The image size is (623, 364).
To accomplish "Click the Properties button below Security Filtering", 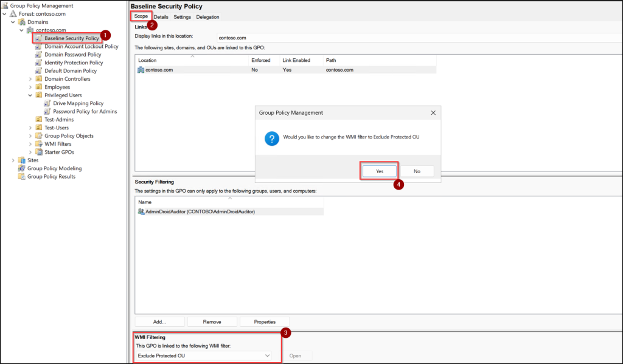I will (264, 321).
